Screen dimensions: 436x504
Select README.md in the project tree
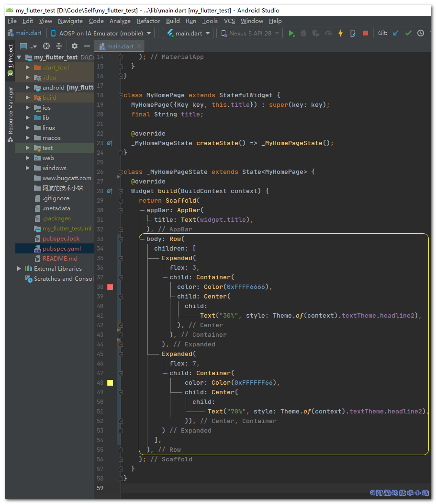click(x=60, y=259)
